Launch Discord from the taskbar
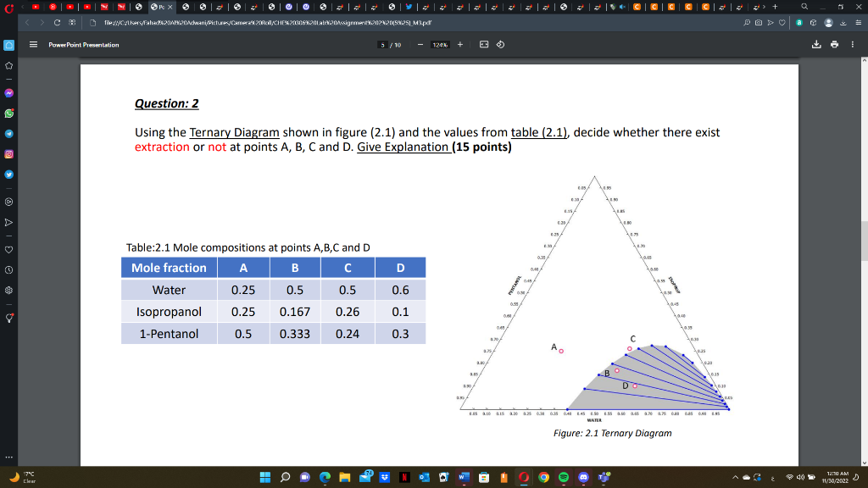The image size is (868, 488). (x=584, y=476)
